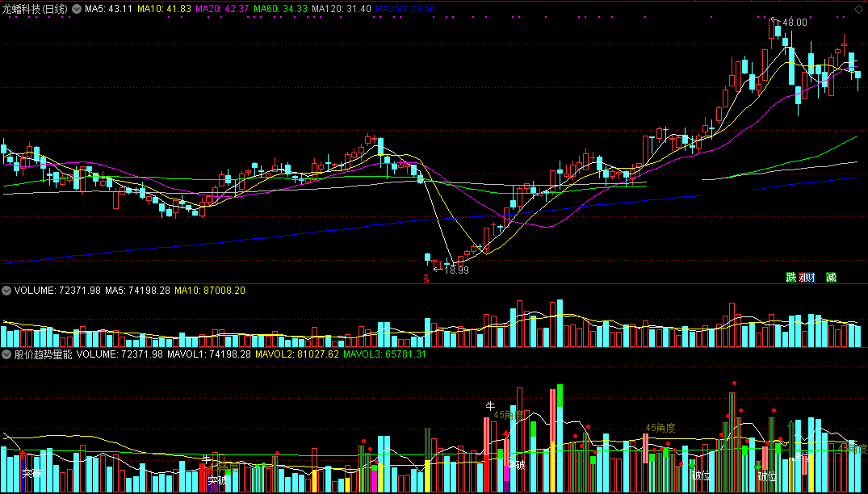The image size is (868, 494).
Task: Click the diamond icon at top-right of chart
Action: click(x=859, y=9)
